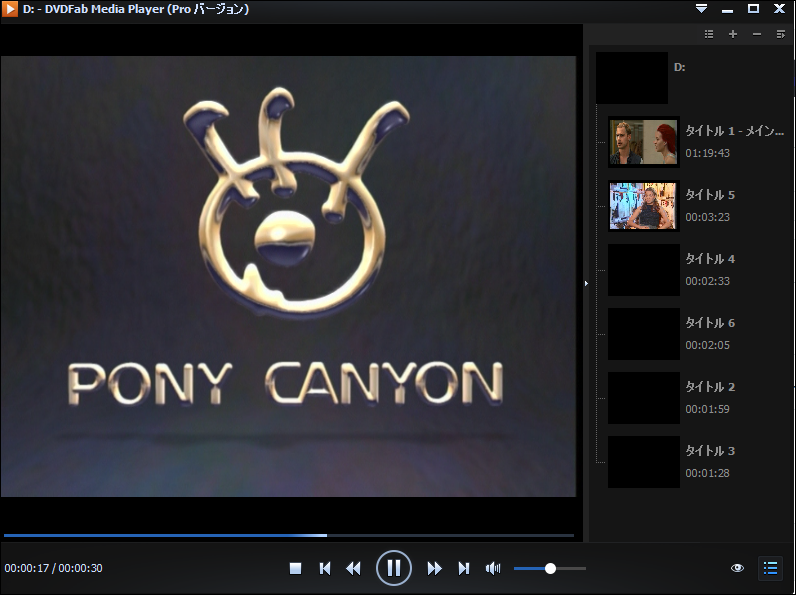Select タイトル 4 thumbnail
Viewport: 796px width, 595px height.
[x=644, y=270]
